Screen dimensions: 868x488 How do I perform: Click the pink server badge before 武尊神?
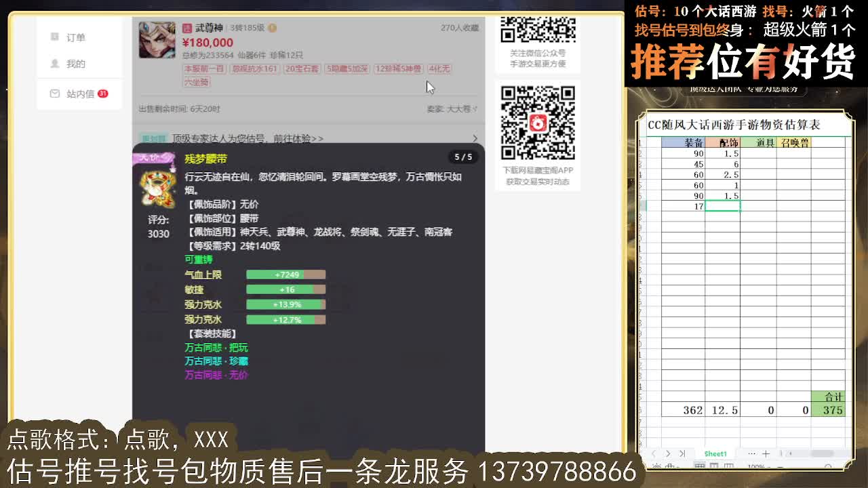click(187, 28)
